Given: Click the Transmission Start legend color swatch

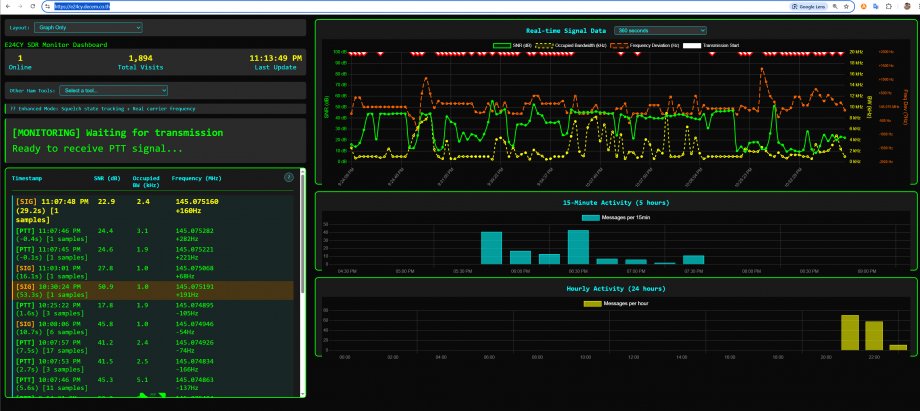Looking at the screenshot, I should tap(692, 45).
